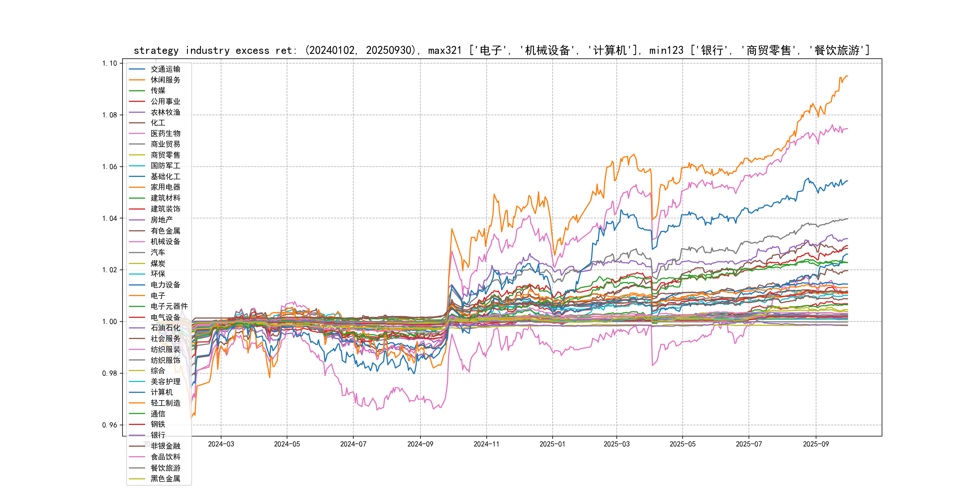Click the 机械设备 legend entry

(x=165, y=242)
